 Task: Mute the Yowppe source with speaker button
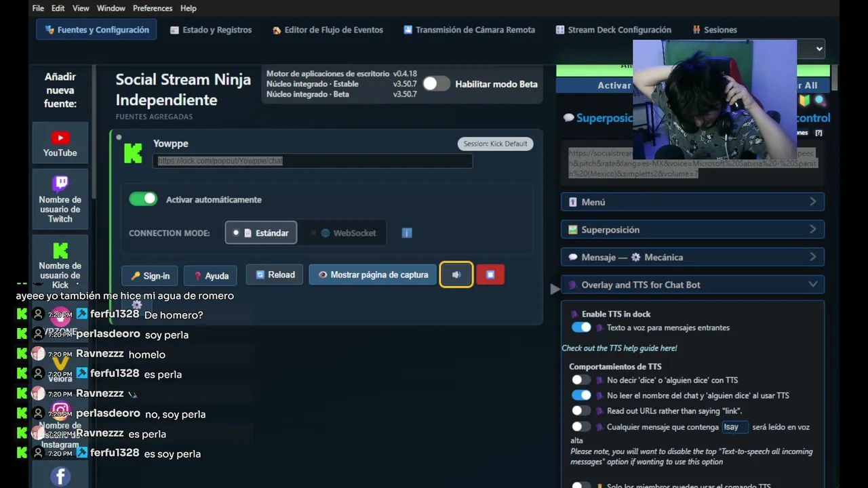456,274
